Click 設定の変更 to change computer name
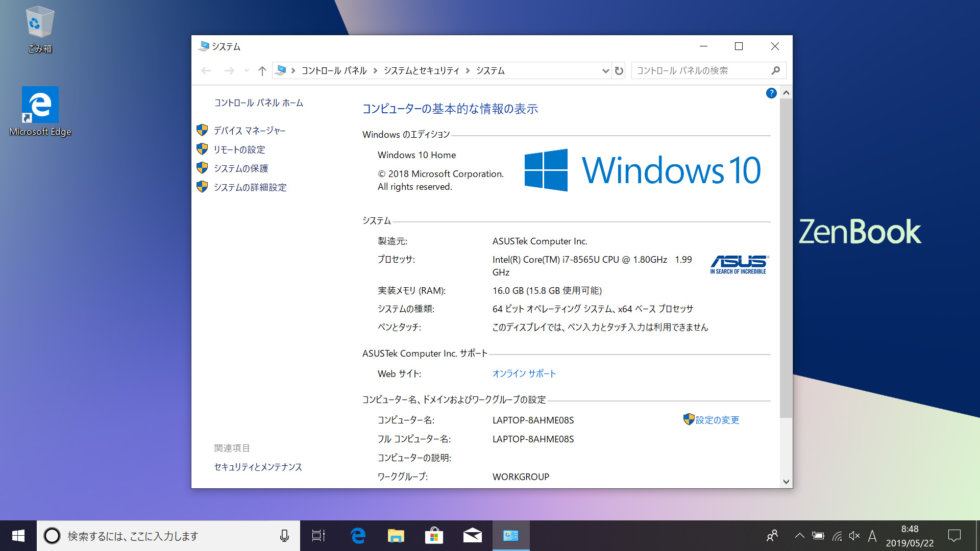This screenshot has width=980, height=551. tap(717, 420)
